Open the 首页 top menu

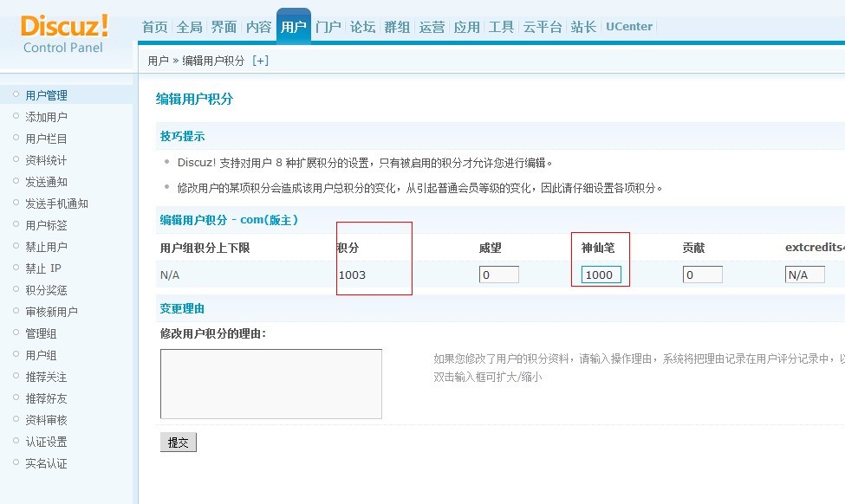(154, 27)
